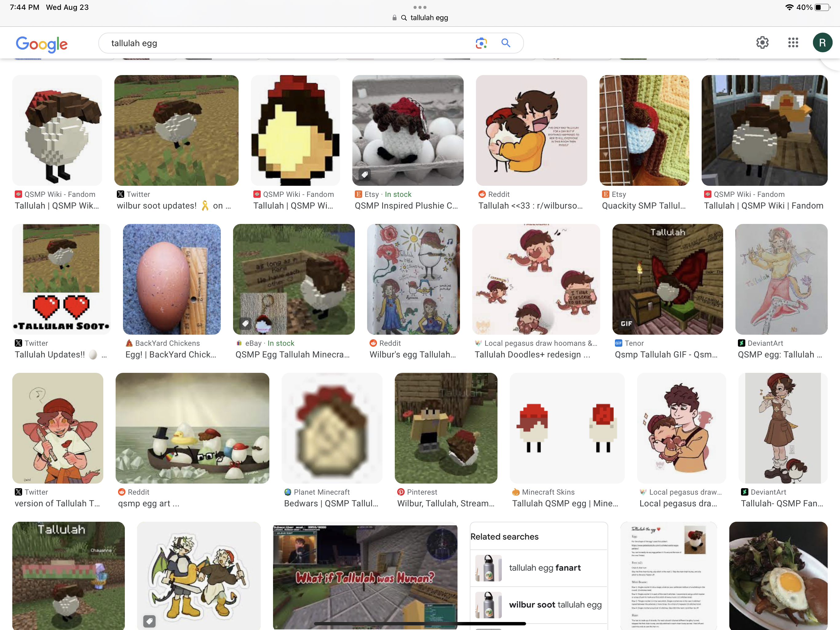Click the blue search magnifier button

pyautogui.click(x=505, y=43)
